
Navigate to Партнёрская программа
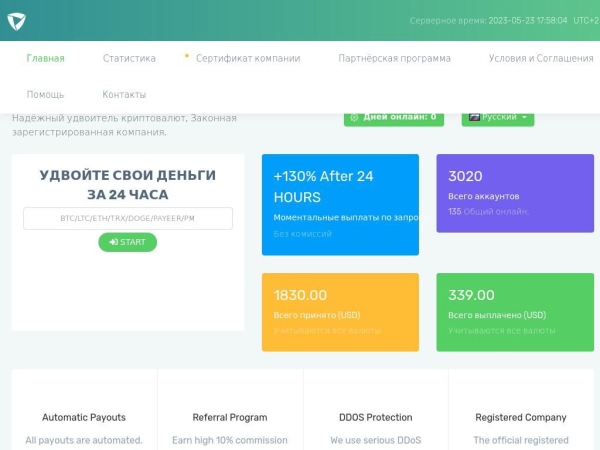coord(394,58)
